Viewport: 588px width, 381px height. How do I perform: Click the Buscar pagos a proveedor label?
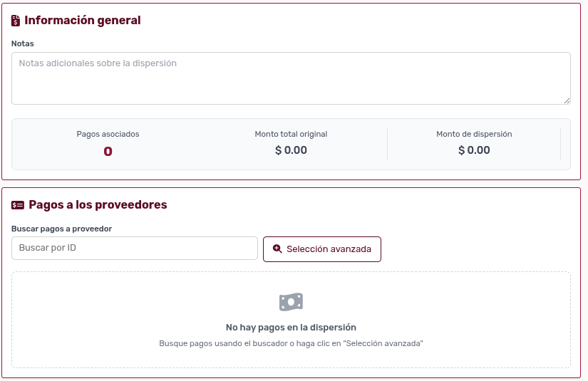61,229
